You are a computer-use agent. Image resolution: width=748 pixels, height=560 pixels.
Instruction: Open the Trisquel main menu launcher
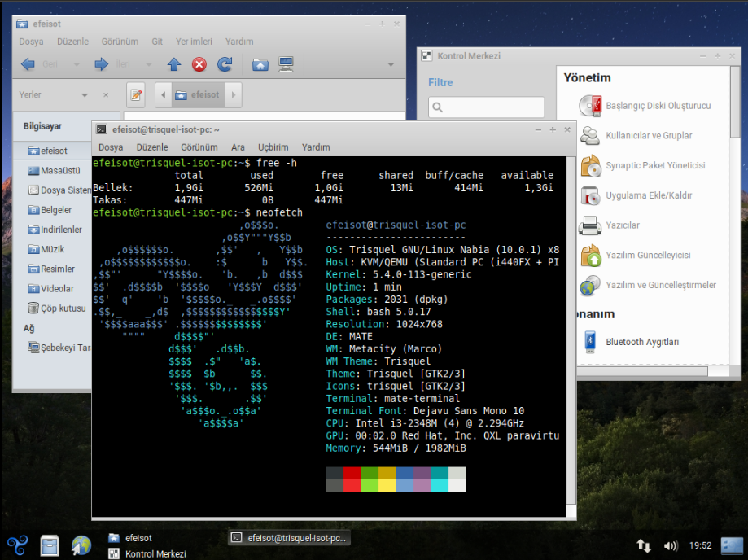(x=18, y=545)
